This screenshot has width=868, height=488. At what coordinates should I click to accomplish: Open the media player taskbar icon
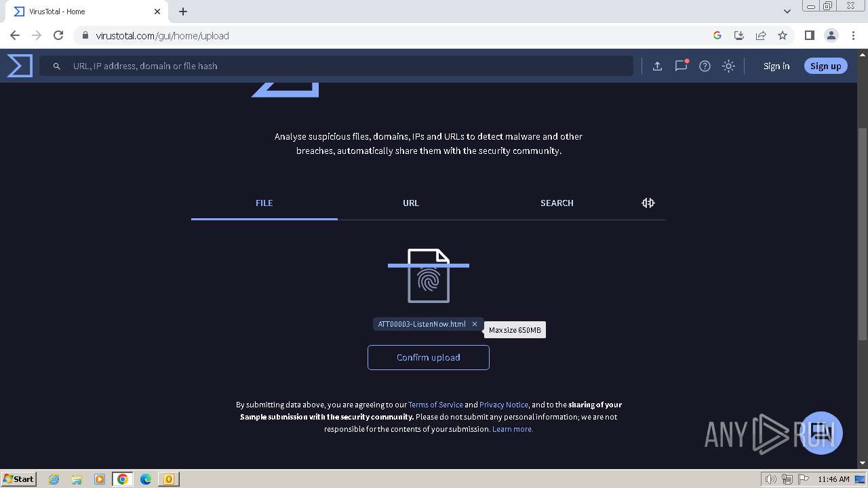pyautogui.click(x=100, y=479)
